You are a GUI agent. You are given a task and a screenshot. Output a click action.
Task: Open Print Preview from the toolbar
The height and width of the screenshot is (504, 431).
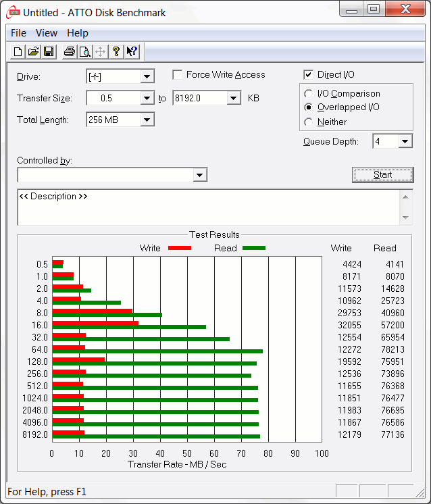click(x=84, y=51)
